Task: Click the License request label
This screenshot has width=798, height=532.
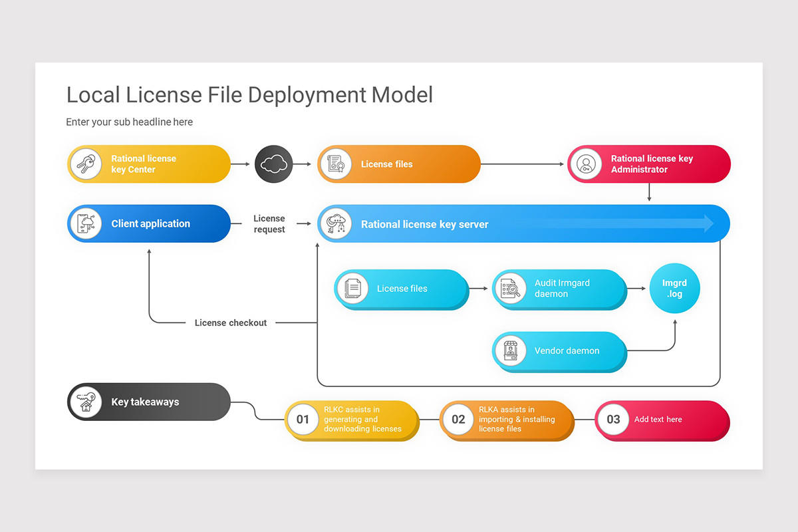Action: (x=269, y=223)
